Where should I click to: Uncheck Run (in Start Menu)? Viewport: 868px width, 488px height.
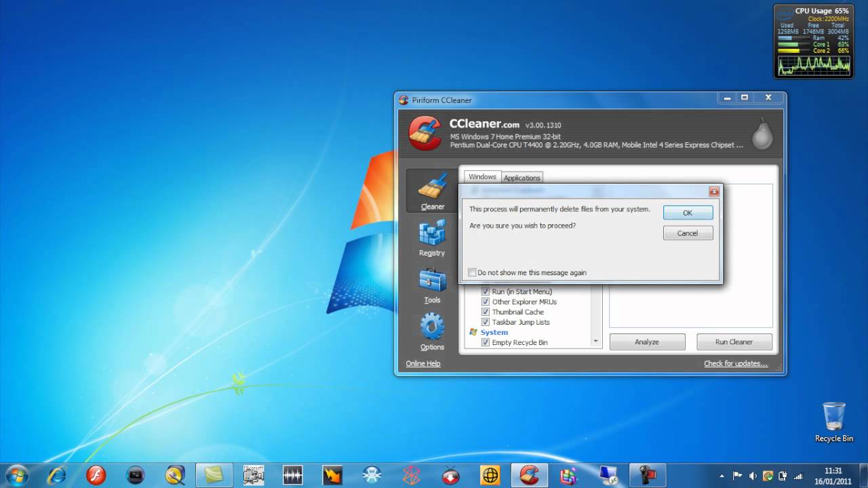486,291
